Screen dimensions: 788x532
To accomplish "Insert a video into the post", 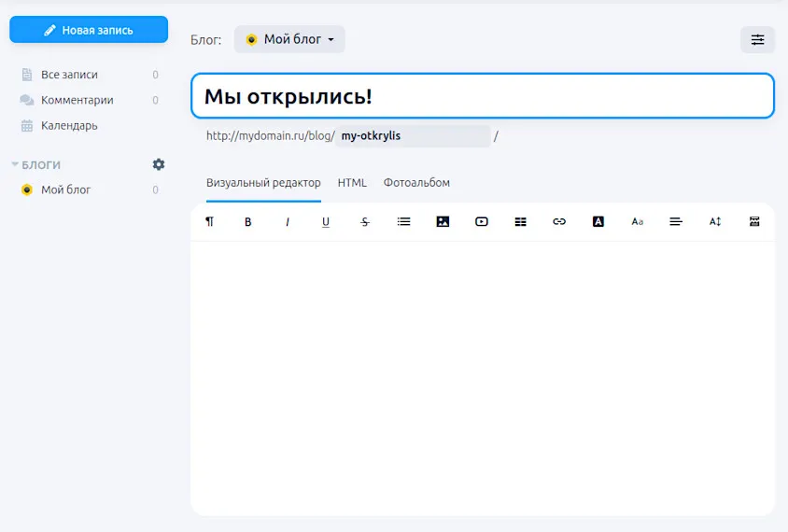I will coord(482,221).
